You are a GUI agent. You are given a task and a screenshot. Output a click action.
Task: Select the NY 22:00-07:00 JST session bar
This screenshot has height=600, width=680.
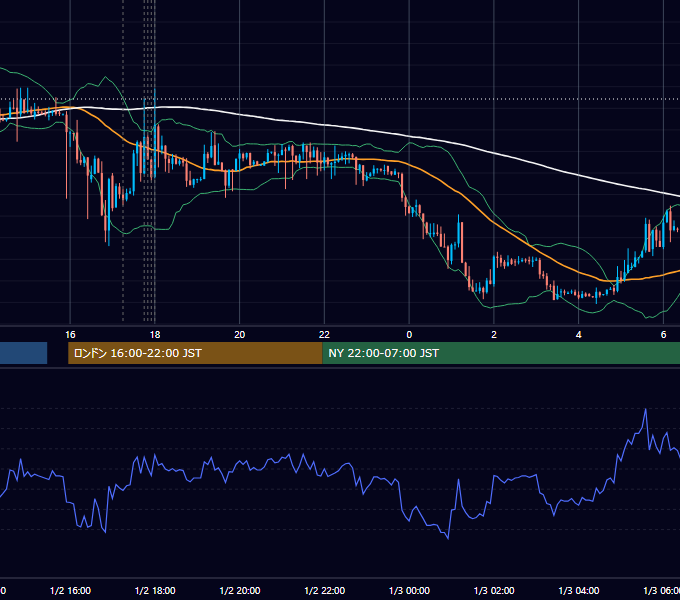click(501, 353)
